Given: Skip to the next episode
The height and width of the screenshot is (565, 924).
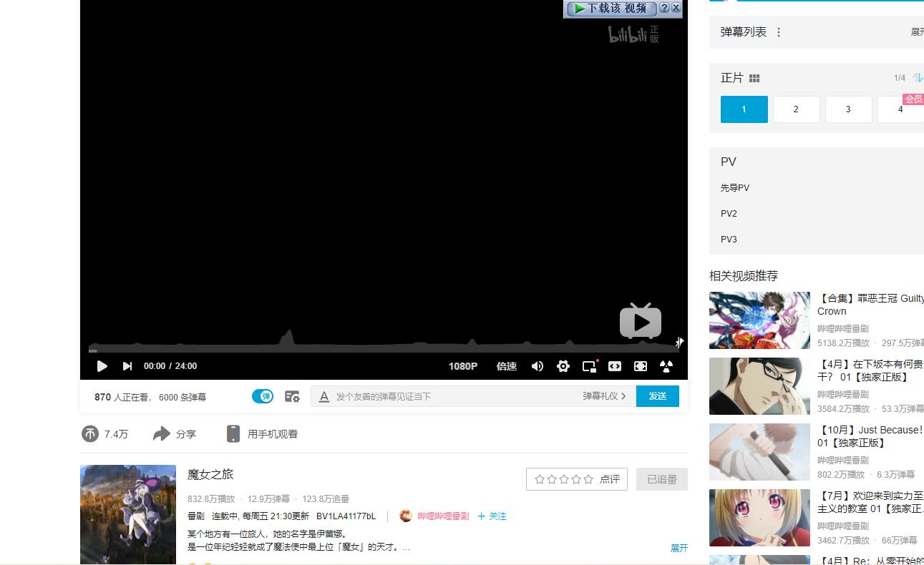Looking at the screenshot, I should click(127, 366).
